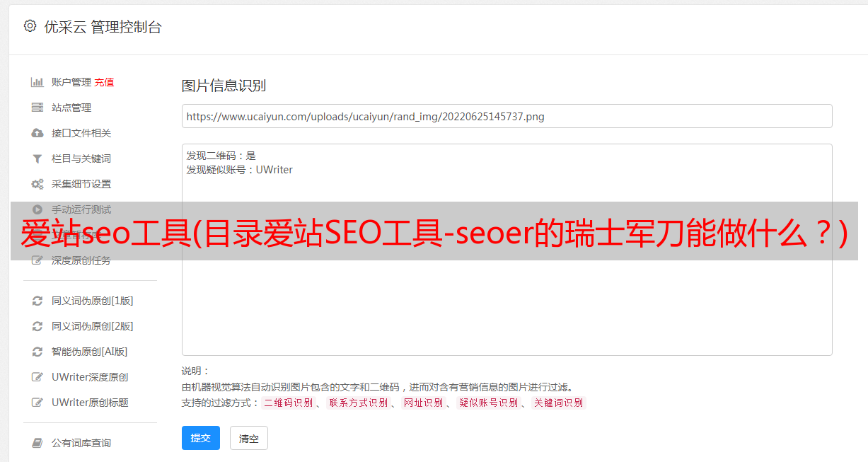The height and width of the screenshot is (462, 868).
Task: Click the description line starting 由机器视觉算法
Action: coord(377,387)
